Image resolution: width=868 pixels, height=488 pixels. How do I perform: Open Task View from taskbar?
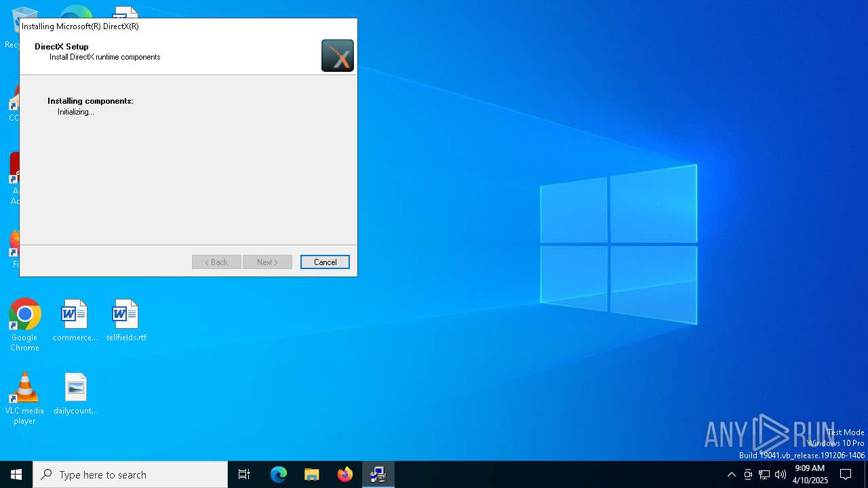[244, 474]
